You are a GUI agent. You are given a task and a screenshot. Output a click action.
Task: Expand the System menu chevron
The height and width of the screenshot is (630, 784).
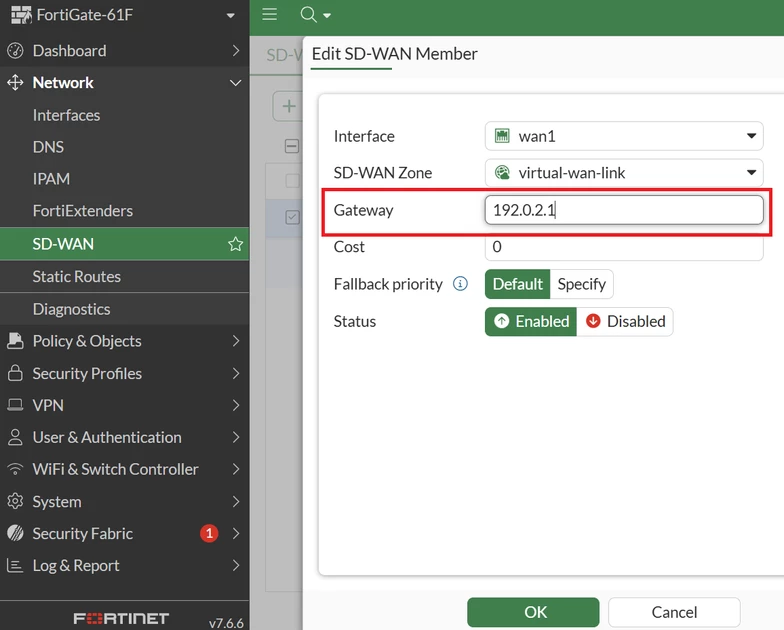point(236,502)
